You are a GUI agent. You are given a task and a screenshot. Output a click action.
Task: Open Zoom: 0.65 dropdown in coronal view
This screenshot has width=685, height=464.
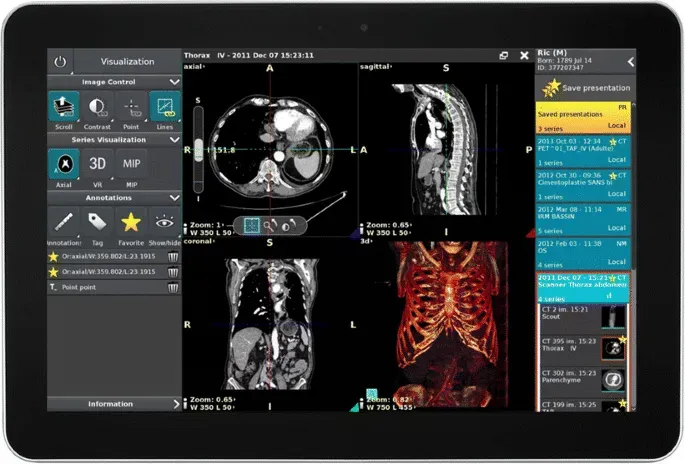212,399
